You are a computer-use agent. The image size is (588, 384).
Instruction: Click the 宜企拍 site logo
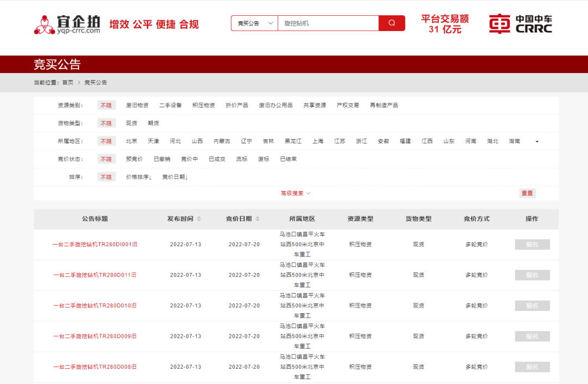tap(68, 24)
